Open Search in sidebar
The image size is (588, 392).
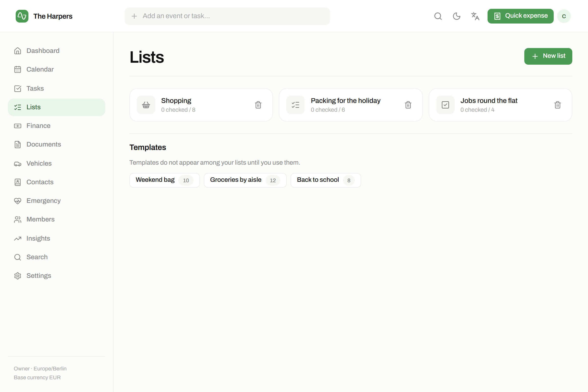(57, 257)
